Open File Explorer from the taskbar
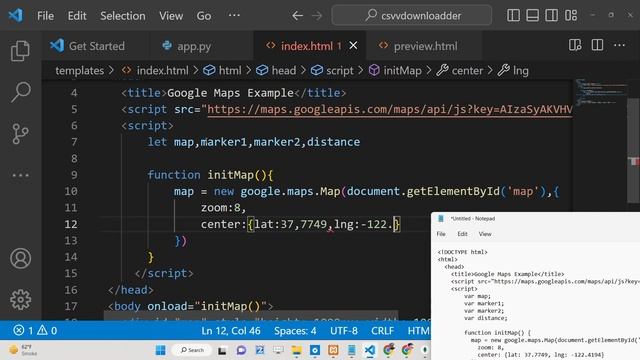Viewport: 640px width, 360px height. click(296, 350)
